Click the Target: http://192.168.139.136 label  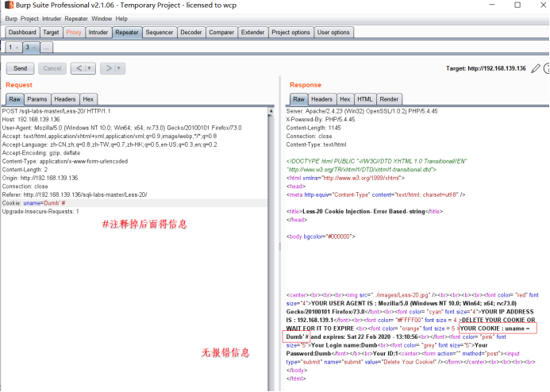click(x=486, y=68)
